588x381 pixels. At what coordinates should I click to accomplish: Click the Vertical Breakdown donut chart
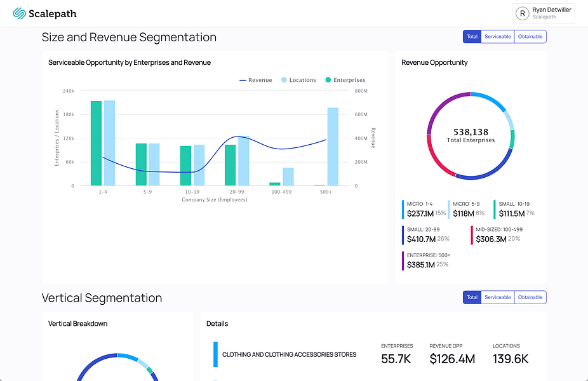coord(117,367)
